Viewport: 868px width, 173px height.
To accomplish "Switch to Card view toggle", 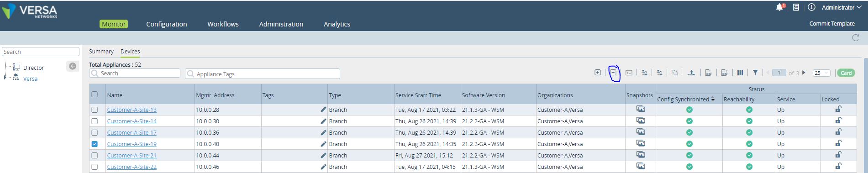I will 846,73.
